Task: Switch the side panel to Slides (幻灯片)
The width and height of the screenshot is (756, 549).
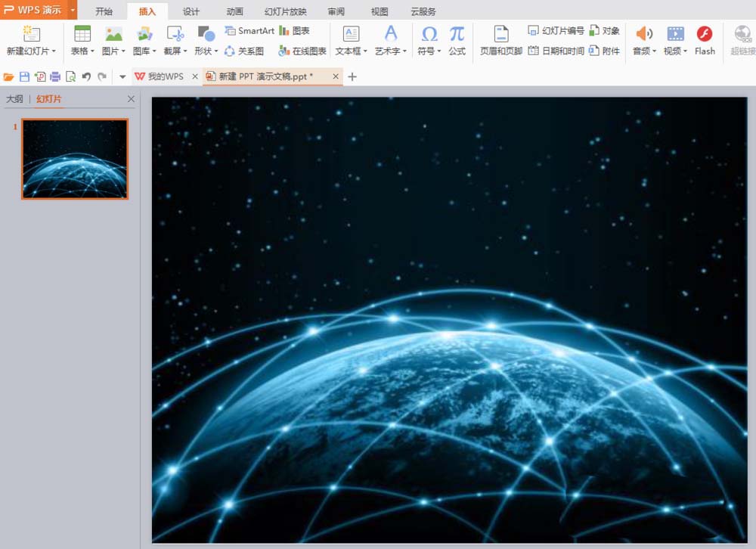Action: (x=49, y=99)
